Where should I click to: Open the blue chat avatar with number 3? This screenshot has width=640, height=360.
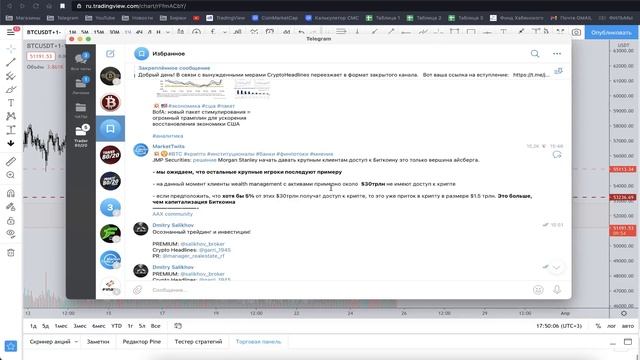[x=110, y=207]
